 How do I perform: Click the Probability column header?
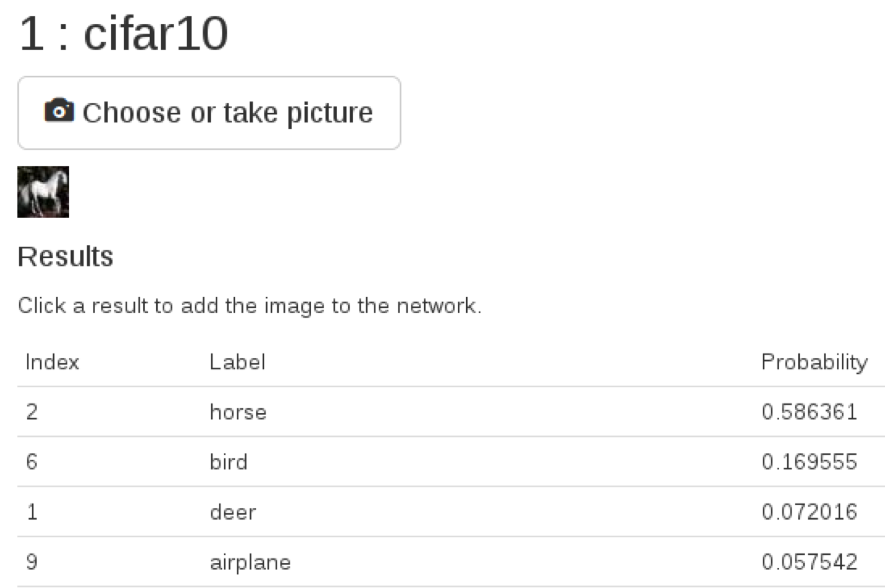pyautogui.click(x=814, y=362)
